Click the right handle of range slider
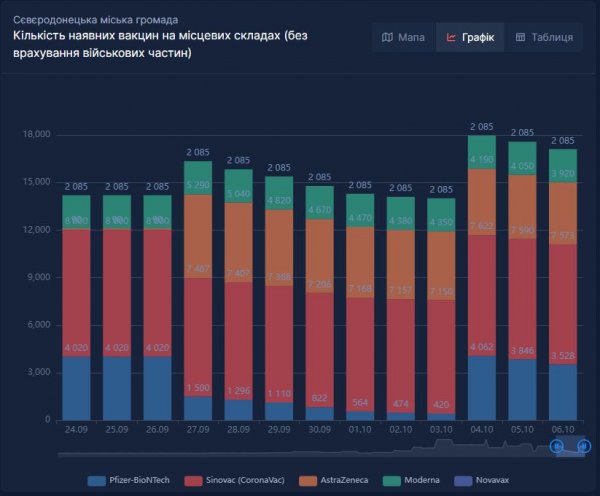The width and height of the screenshot is (600, 496). (x=584, y=446)
